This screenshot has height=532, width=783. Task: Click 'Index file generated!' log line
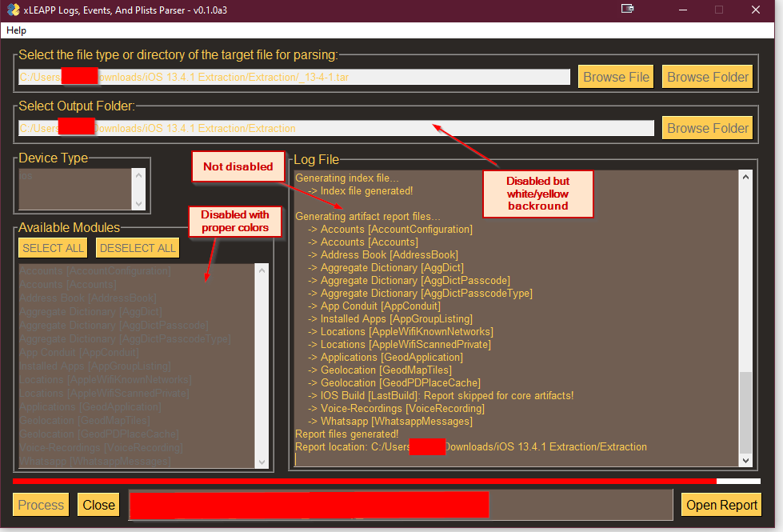tap(361, 191)
